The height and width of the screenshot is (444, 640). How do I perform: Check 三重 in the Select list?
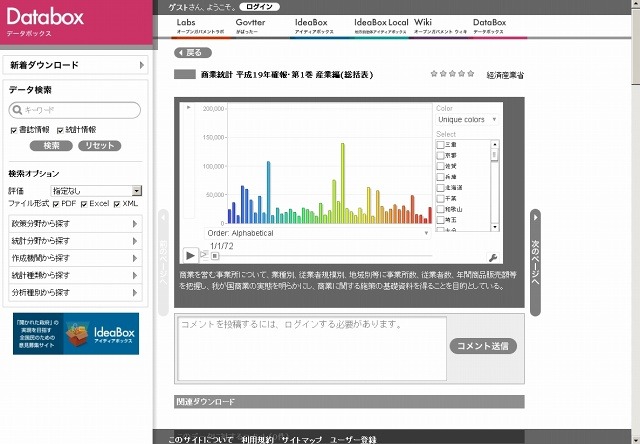click(440, 145)
